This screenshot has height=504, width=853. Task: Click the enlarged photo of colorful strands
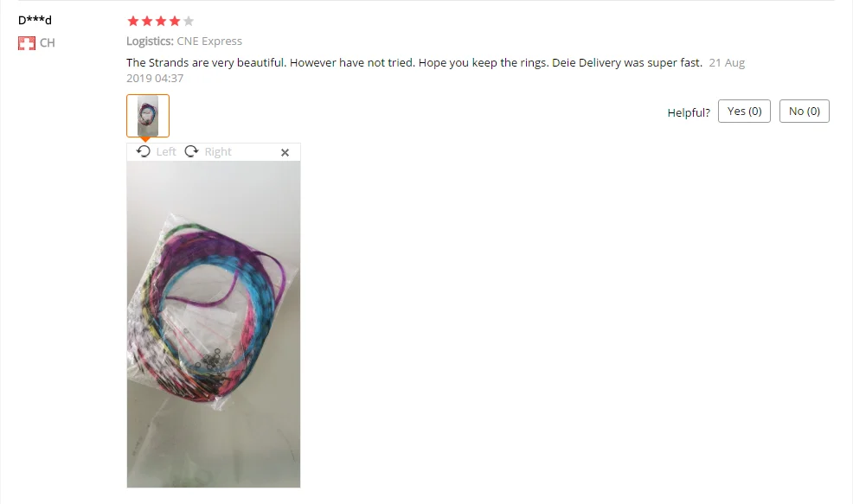click(x=213, y=324)
